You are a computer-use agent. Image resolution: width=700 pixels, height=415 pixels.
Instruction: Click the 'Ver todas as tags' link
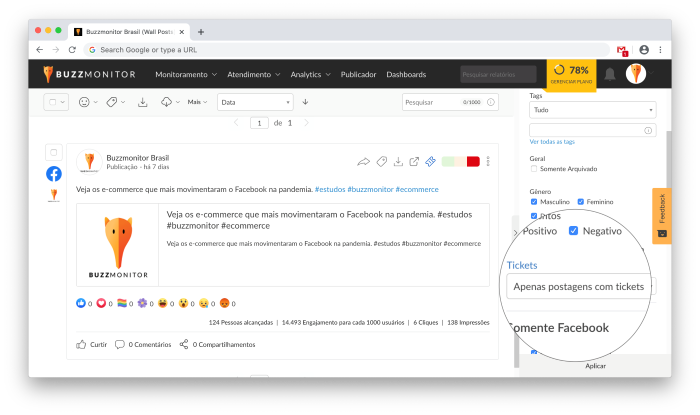click(x=552, y=142)
